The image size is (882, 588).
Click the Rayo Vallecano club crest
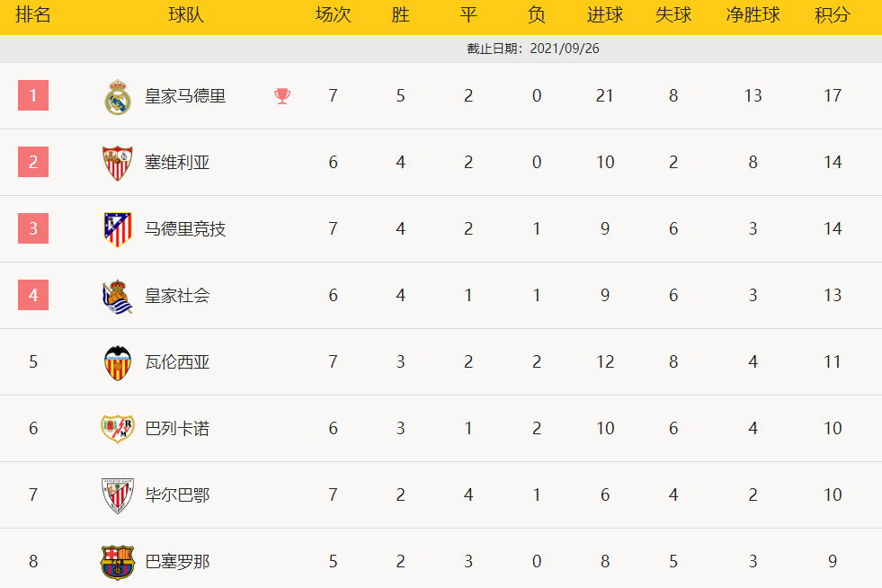click(118, 429)
